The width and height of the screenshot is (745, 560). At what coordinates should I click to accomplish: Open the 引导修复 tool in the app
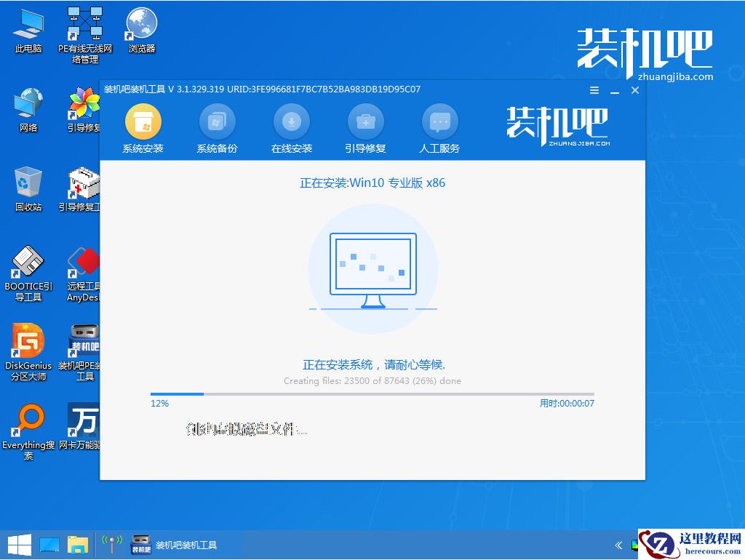(x=365, y=129)
